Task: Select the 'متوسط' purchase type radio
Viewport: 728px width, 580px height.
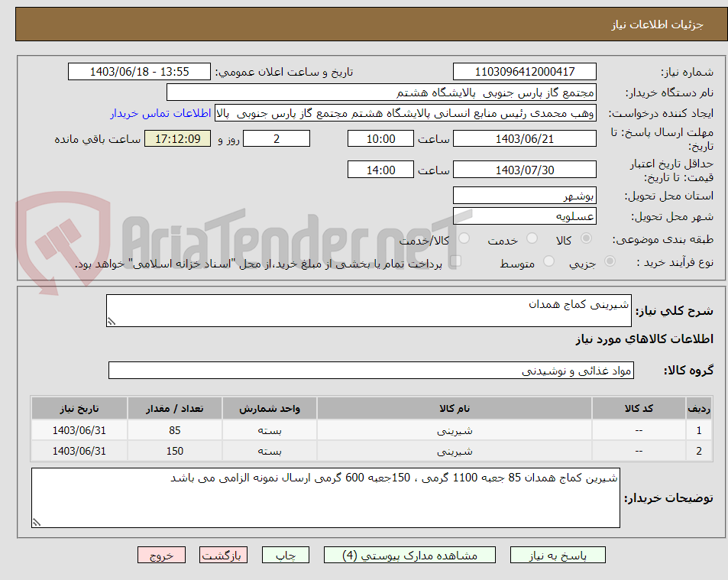Action: point(548,261)
